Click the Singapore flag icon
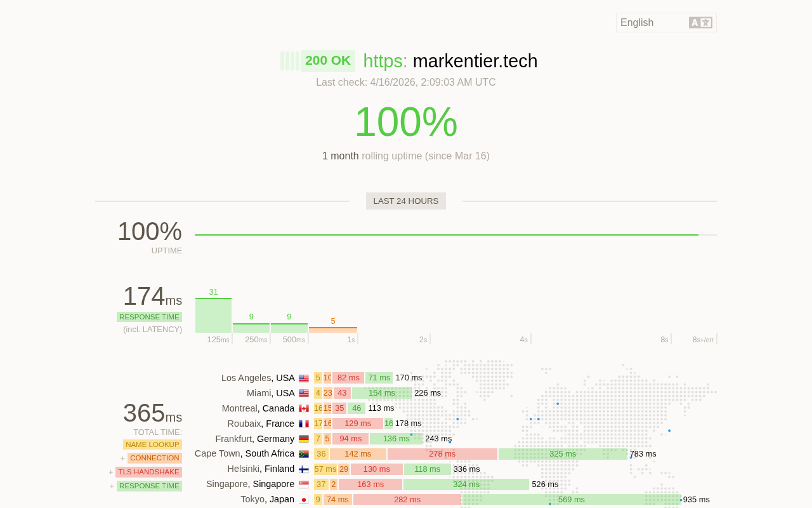This screenshot has height=508, width=812. point(304,485)
